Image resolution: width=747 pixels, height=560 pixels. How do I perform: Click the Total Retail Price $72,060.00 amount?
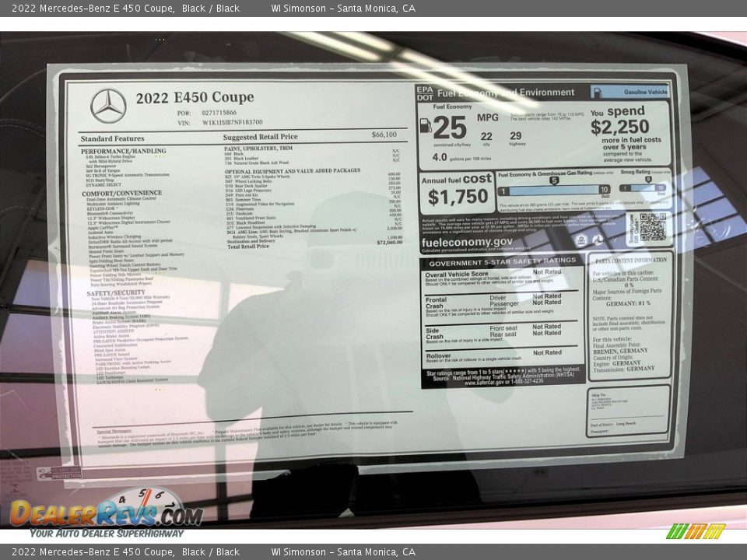pyautogui.click(x=389, y=243)
